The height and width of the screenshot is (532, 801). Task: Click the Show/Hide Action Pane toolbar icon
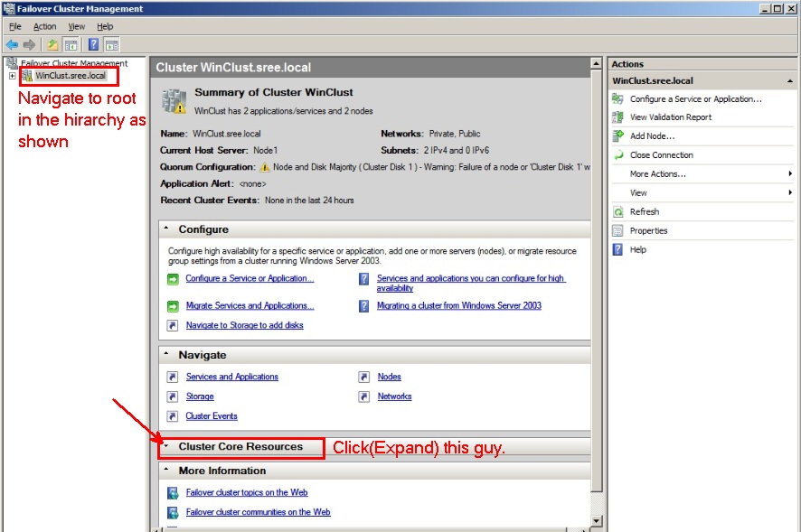pyautogui.click(x=111, y=44)
